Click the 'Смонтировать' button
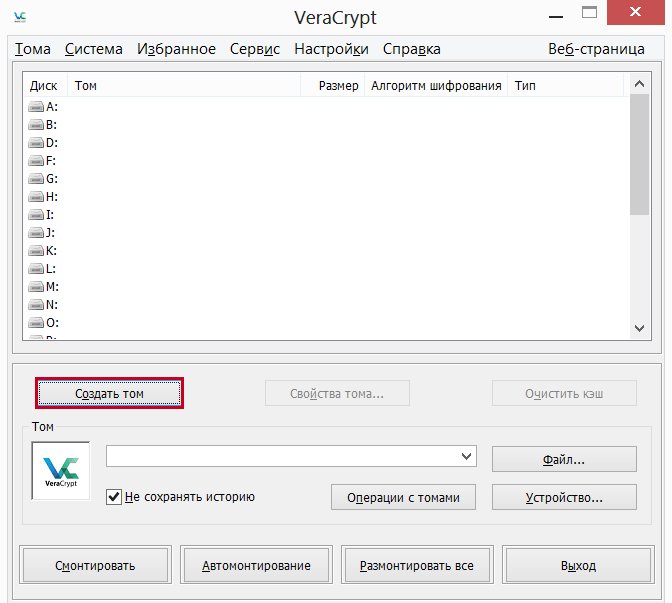Viewport: 672px width, 603px height. 95,565
